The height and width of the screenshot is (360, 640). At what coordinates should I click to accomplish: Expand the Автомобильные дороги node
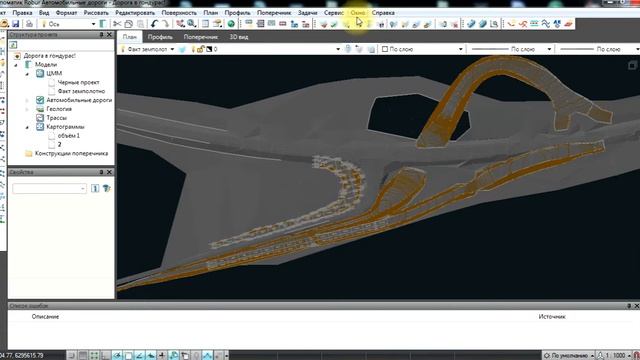coord(28,100)
